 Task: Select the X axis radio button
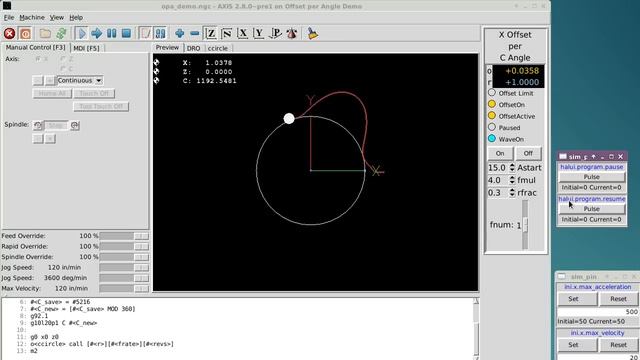click(x=41, y=59)
